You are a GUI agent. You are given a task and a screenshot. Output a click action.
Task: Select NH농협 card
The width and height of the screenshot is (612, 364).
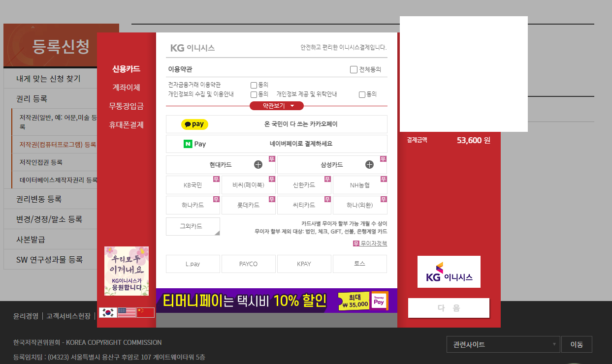pos(360,185)
